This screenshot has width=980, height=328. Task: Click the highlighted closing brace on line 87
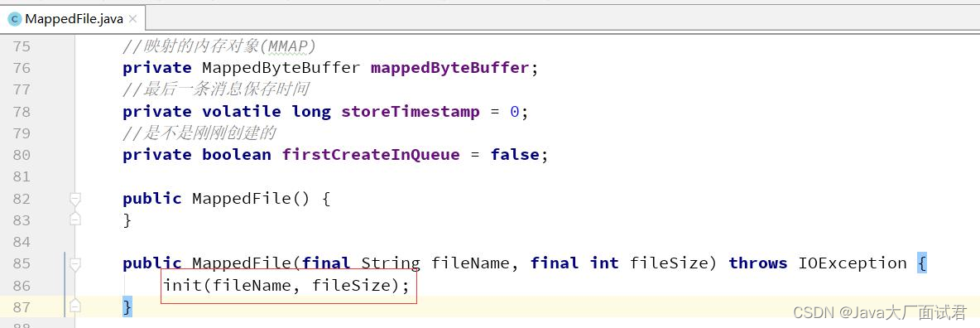point(127,306)
